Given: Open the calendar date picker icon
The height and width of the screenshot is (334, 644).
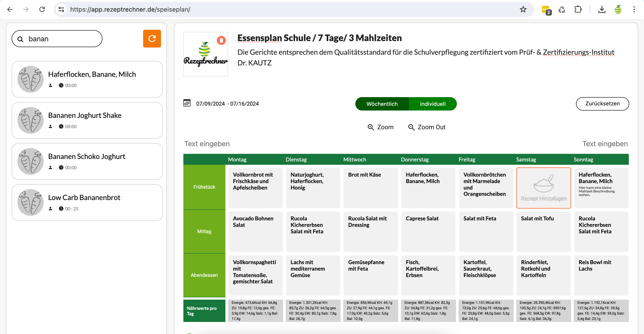Looking at the screenshot, I should coord(187,103).
